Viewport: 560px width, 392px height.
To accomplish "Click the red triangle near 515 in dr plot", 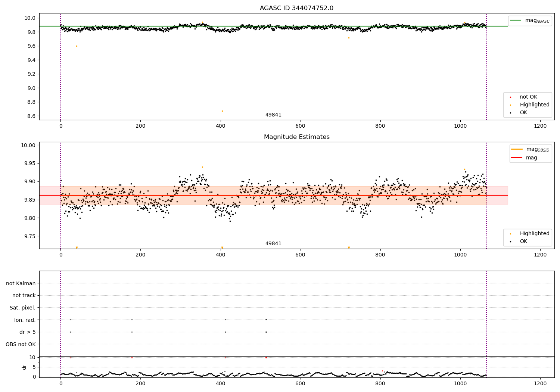I will 266,357.
